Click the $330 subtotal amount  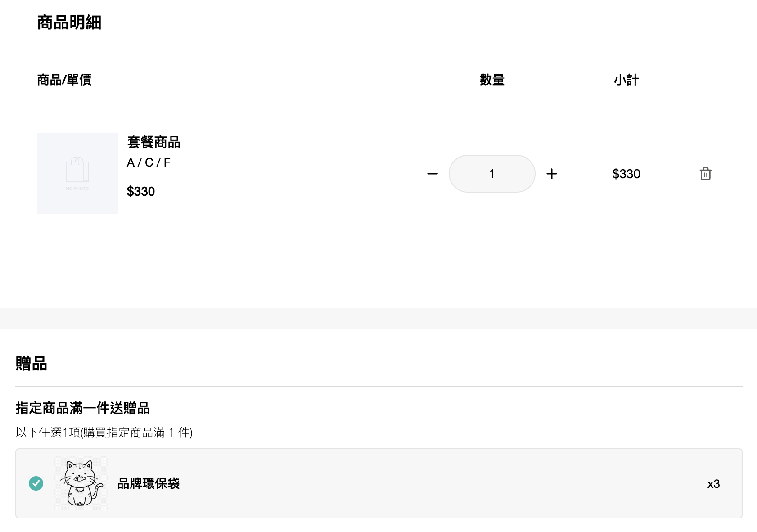(x=626, y=174)
